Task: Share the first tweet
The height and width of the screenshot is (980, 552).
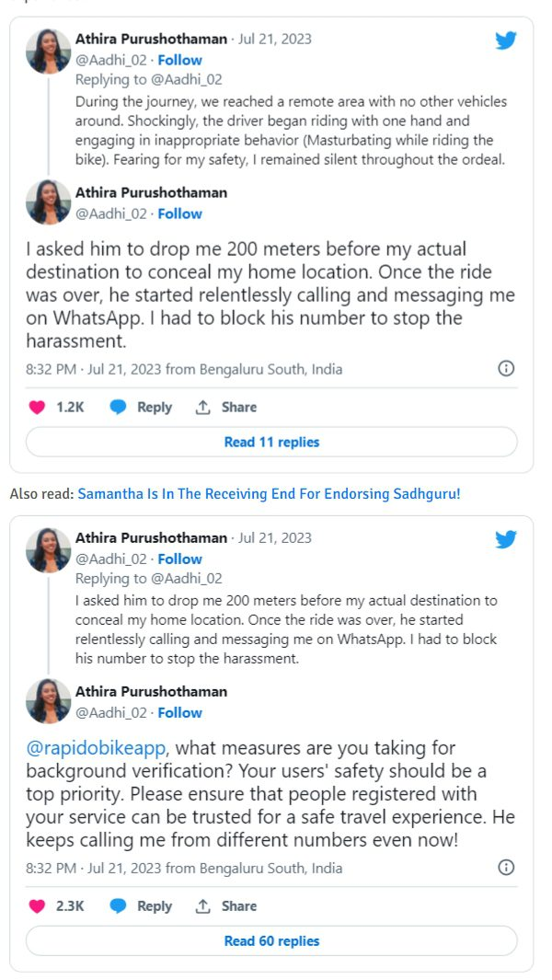Action: point(226,408)
